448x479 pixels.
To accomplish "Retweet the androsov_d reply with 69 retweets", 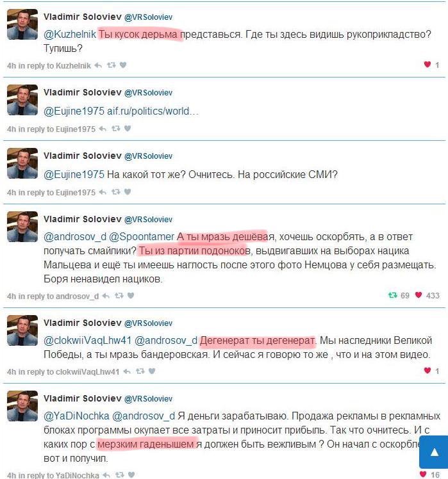I will point(119,295).
